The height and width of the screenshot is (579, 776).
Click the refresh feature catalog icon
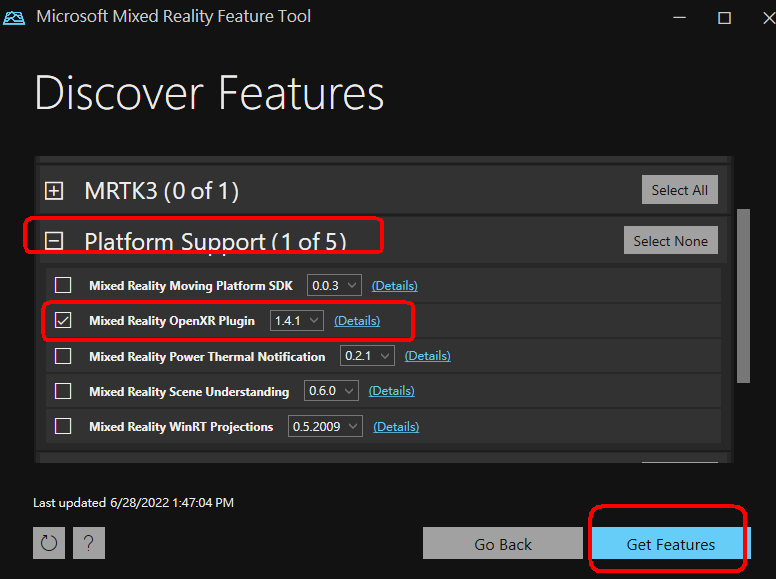pyautogui.click(x=48, y=543)
